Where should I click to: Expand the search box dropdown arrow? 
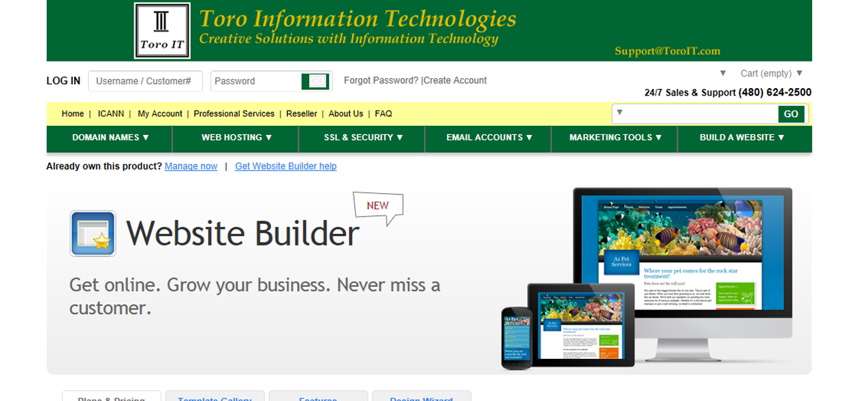(619, 113)
